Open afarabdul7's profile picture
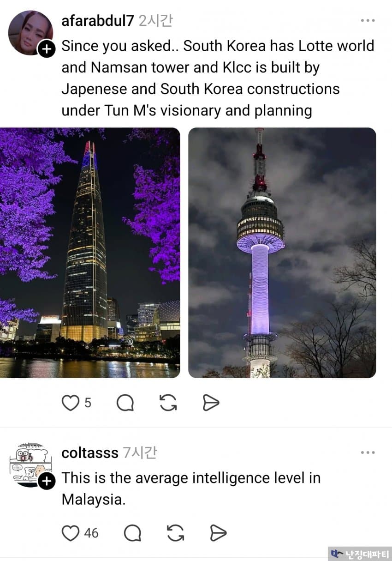The height and width of the screenshot is (561, 392). tap(30, 32)
